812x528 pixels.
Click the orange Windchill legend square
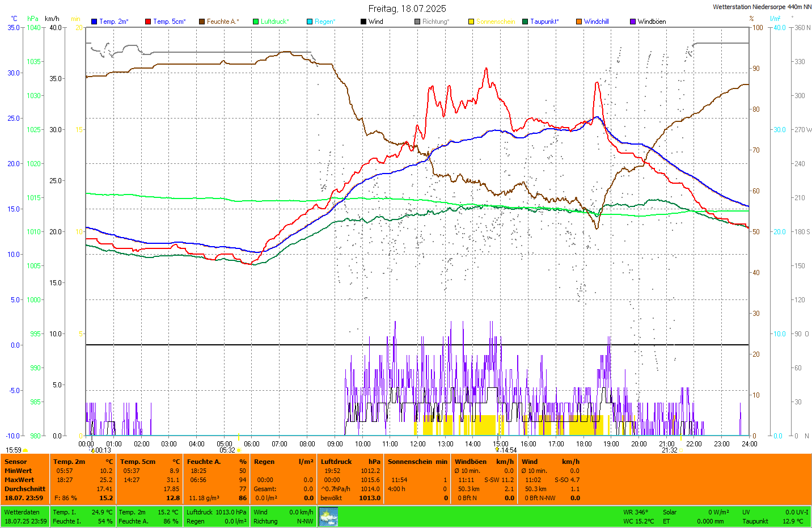pyautogui.click(x=579, y=22)
